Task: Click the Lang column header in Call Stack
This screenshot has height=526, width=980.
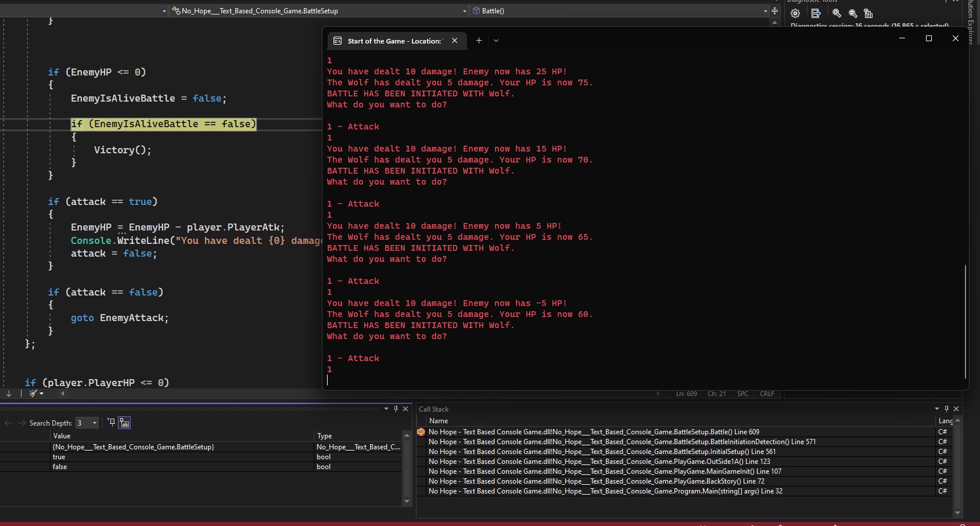Action: [945, 421]
